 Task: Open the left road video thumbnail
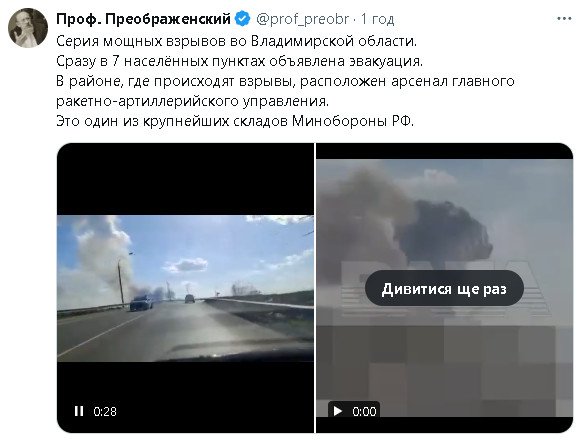click(x=185, y=288)
